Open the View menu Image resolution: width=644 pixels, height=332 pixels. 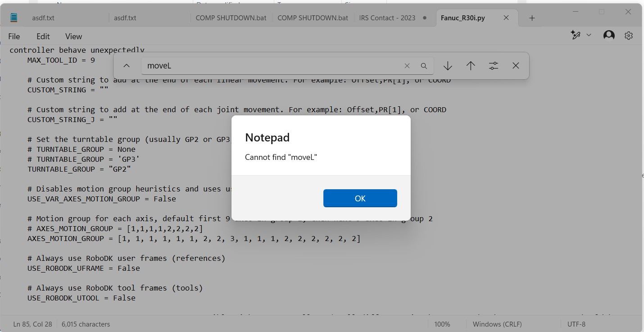click(x=73, y=36)
